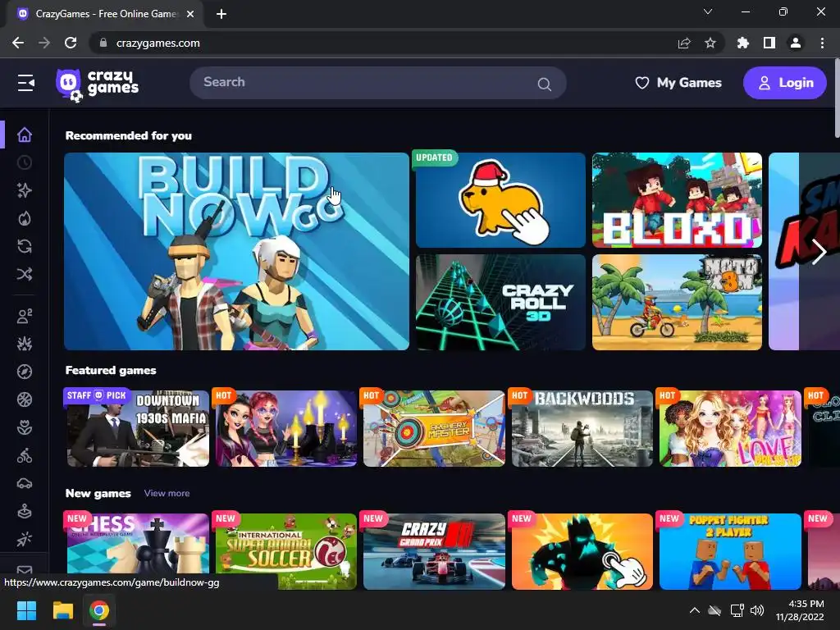840x630 pixels.
Task: Open the Trending flame sidebar icon
Action: (25, 218)
